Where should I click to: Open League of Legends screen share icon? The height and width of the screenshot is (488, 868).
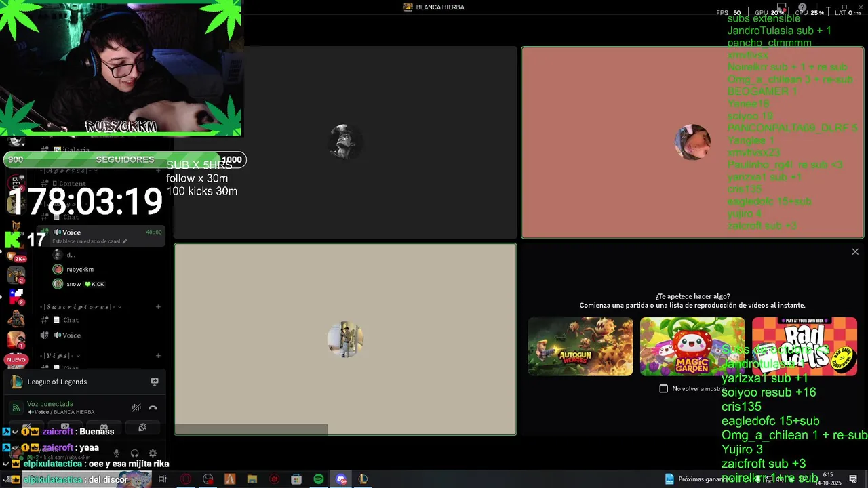click(x=155, y=382)
